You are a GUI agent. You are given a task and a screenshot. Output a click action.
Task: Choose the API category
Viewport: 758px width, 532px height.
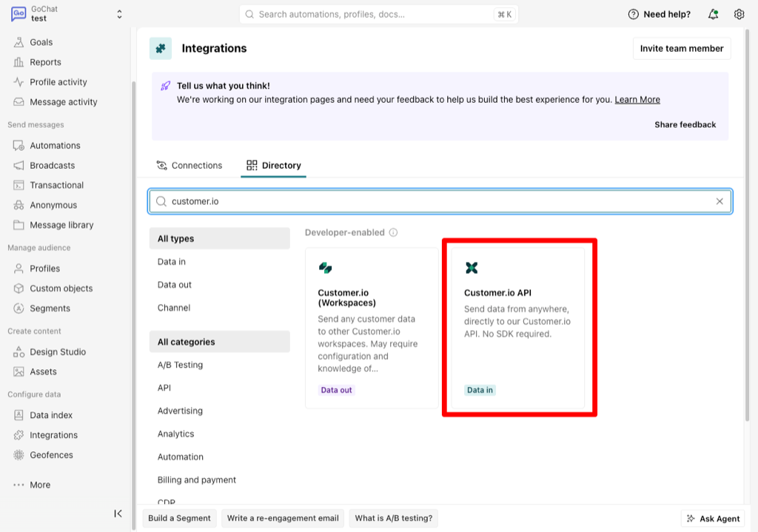click(x=164, y=388)
